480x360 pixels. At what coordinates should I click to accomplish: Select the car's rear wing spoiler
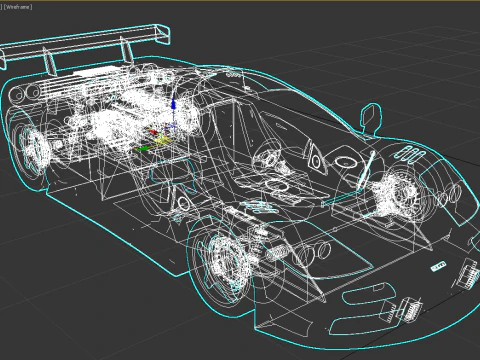85,49
